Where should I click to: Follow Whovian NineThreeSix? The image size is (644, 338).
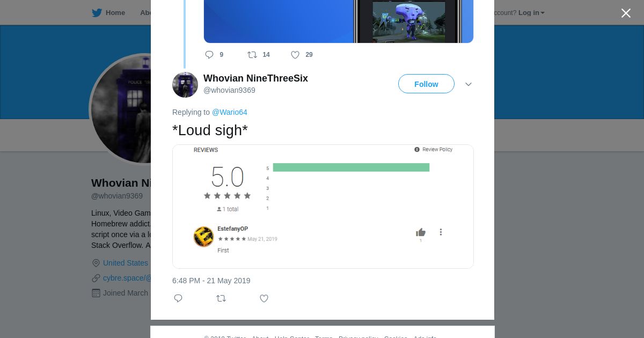(x=426, y=84)
